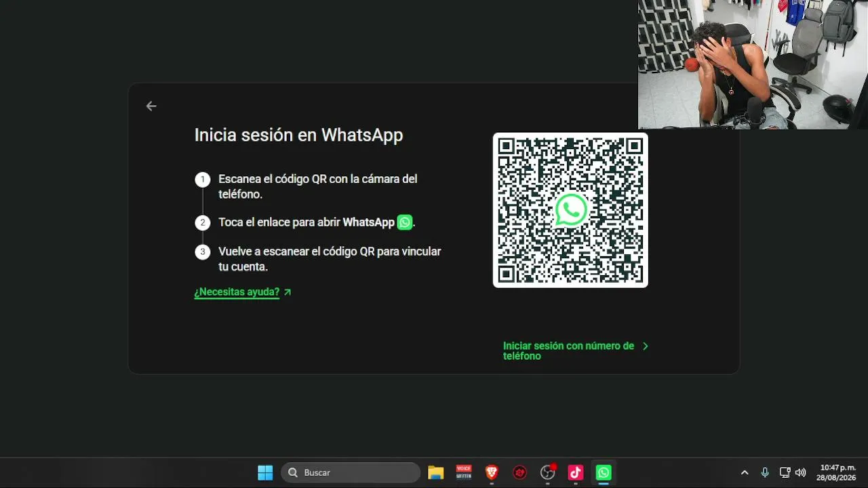
Task: Launch Brave browser from the taskbar
Action: point(492,472)
